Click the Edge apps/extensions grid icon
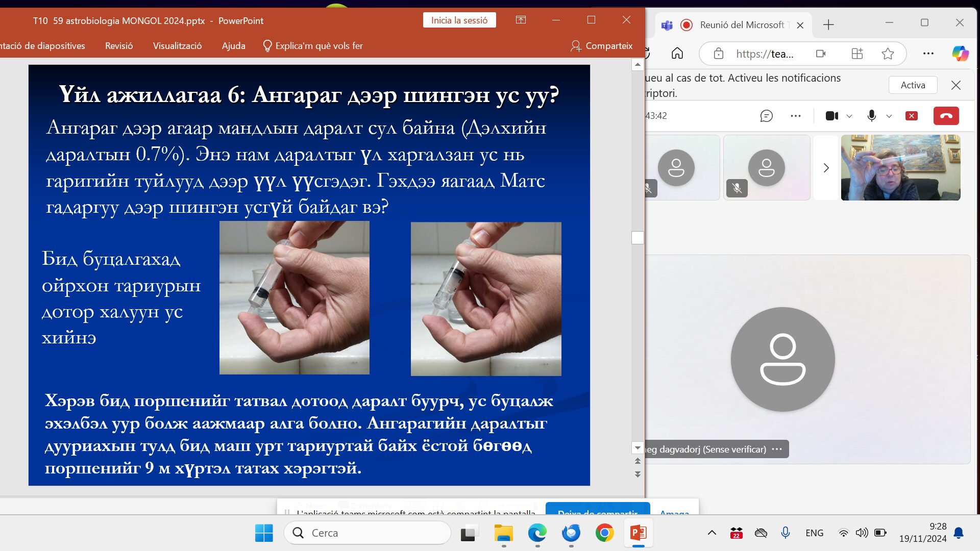This screenshot has width=980, height=551. coord(857,54)
